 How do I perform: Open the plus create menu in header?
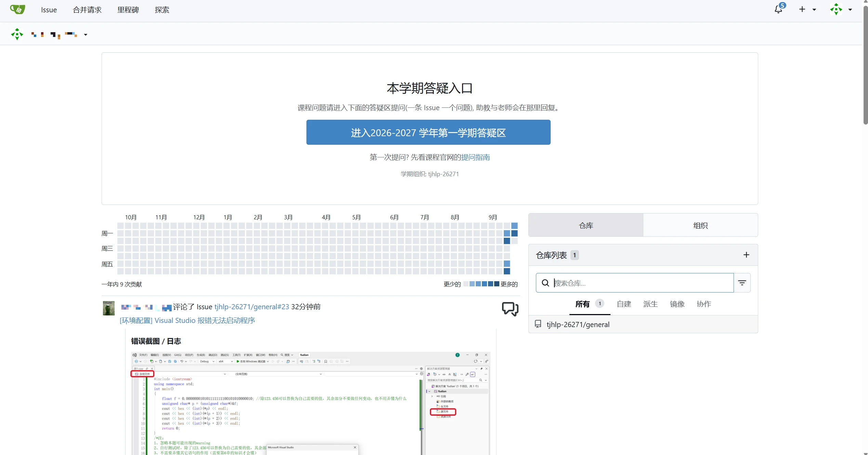[807, 10]
